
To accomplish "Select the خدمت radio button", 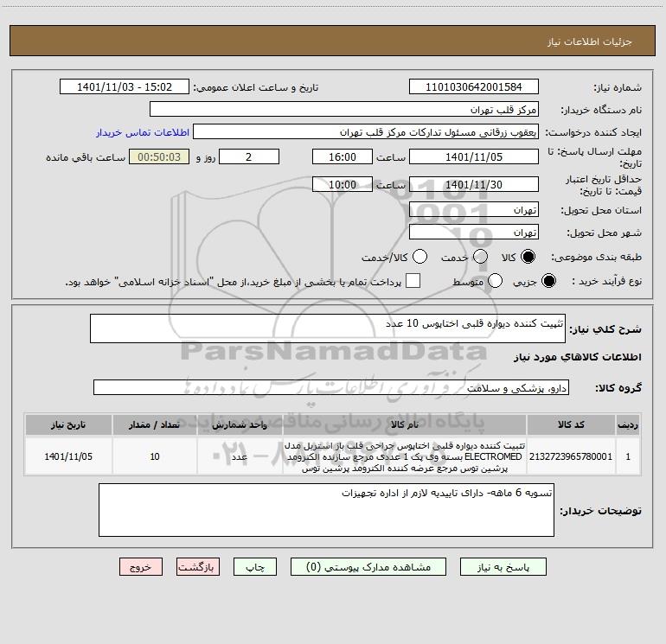I will (x=480, y=257).
